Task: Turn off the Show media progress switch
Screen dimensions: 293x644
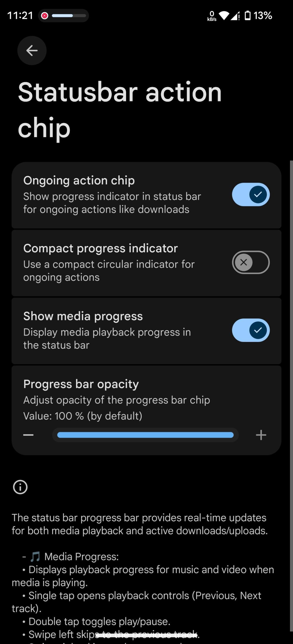Action: click(x=251, y=330)
